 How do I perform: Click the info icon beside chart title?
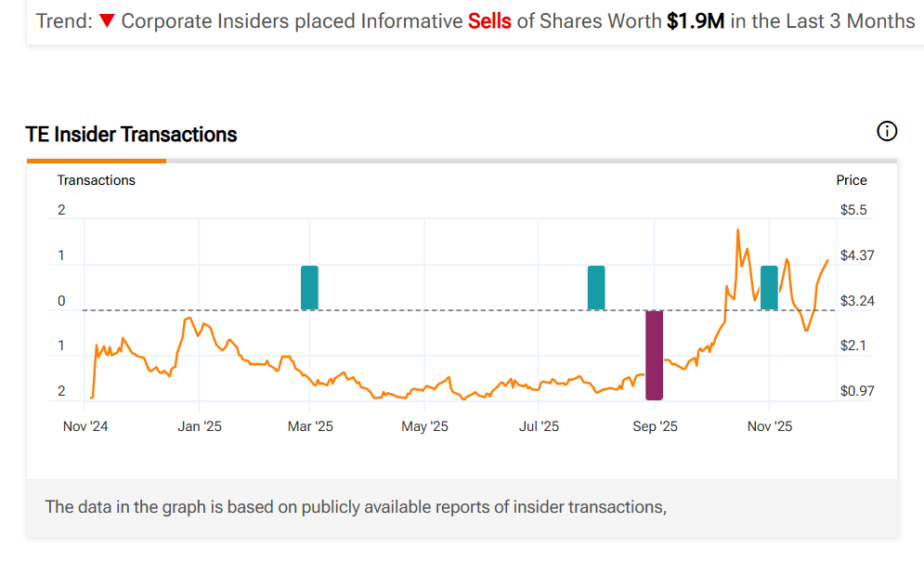[x=887, y=132]
